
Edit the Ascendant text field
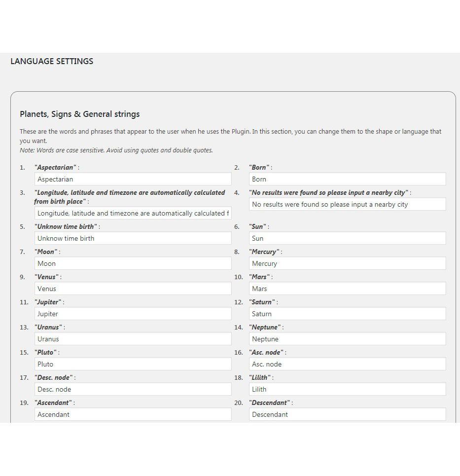(x=133, y=414)
